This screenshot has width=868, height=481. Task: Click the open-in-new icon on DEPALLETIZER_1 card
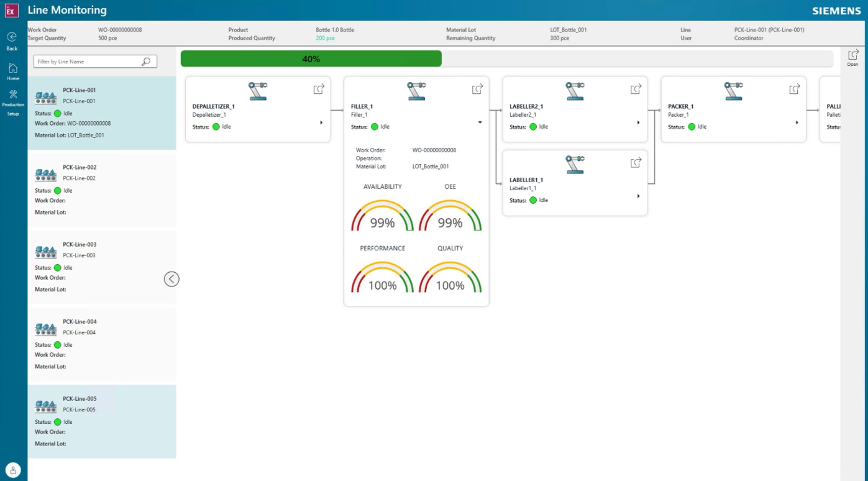318,89
